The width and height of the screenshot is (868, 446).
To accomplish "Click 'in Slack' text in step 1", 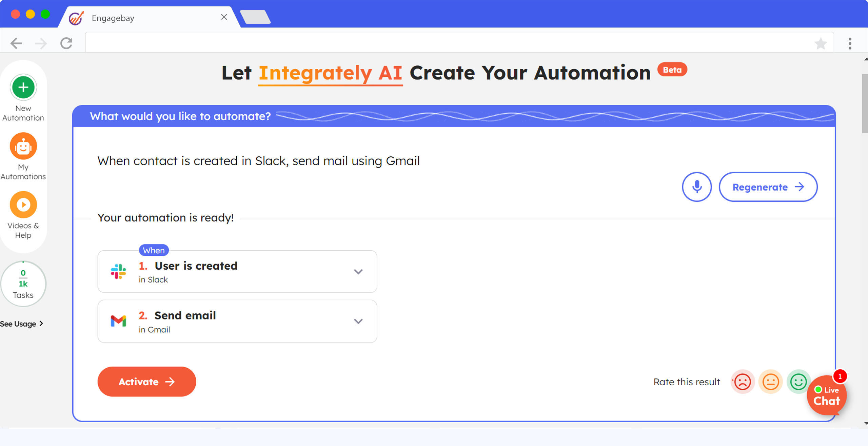I will pos(153,280).
